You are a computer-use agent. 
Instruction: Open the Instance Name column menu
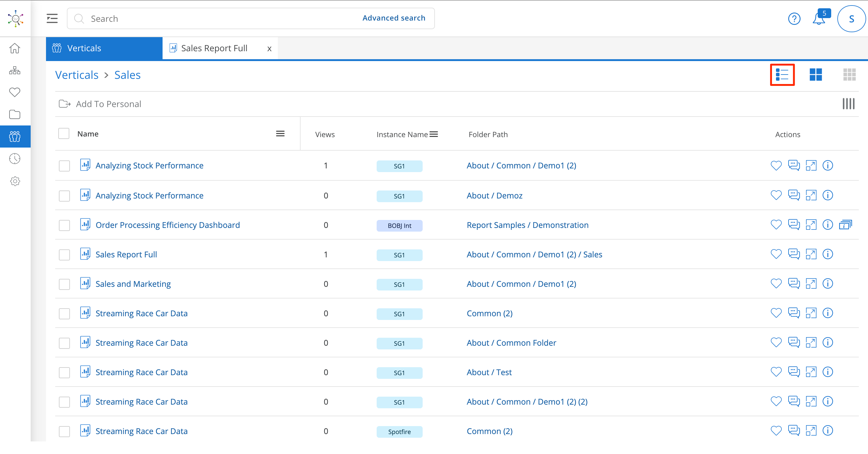(434, 134)
